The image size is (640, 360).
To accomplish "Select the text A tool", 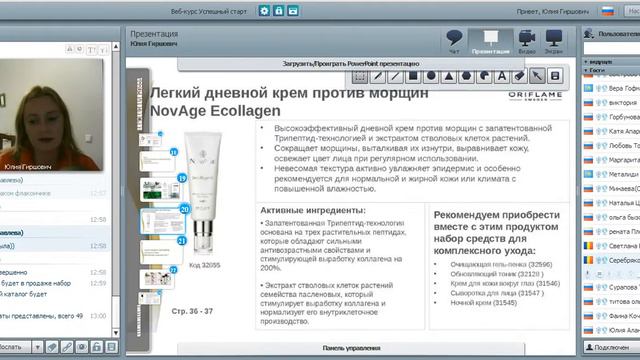I will (502, 76).
